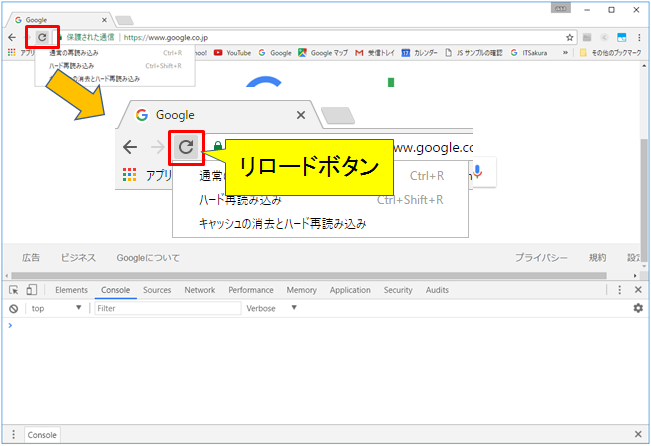Open the Google マップ bookmark
Image resolution: width=651 pixels, height=446 pixels.
click(323, 53)
